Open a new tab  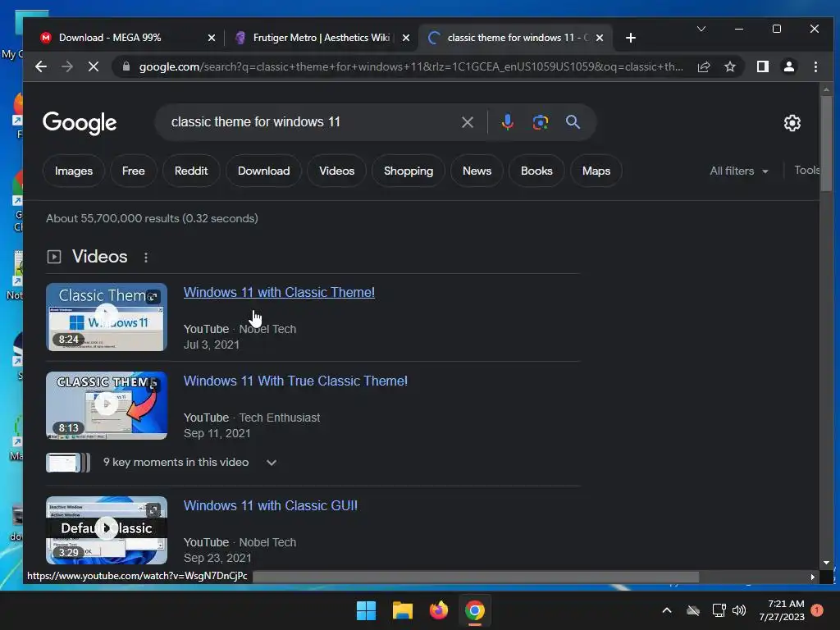[631, 38]
